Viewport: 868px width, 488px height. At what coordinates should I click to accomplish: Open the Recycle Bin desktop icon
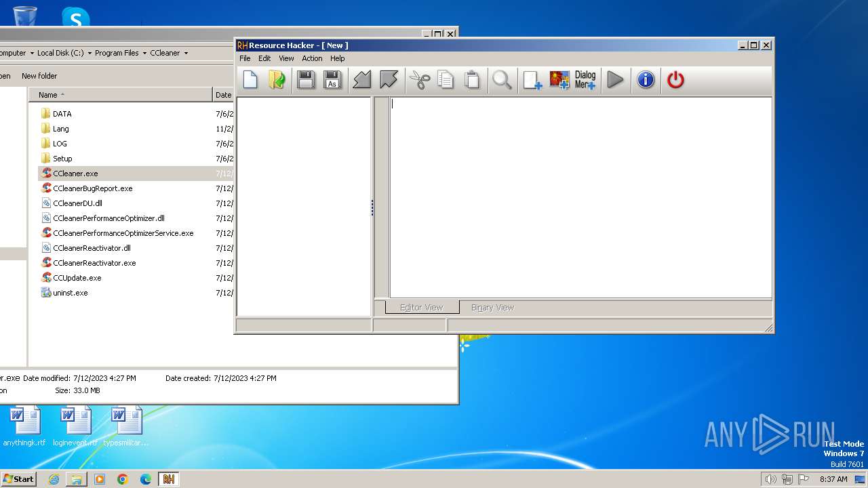(x=24, y=15)
